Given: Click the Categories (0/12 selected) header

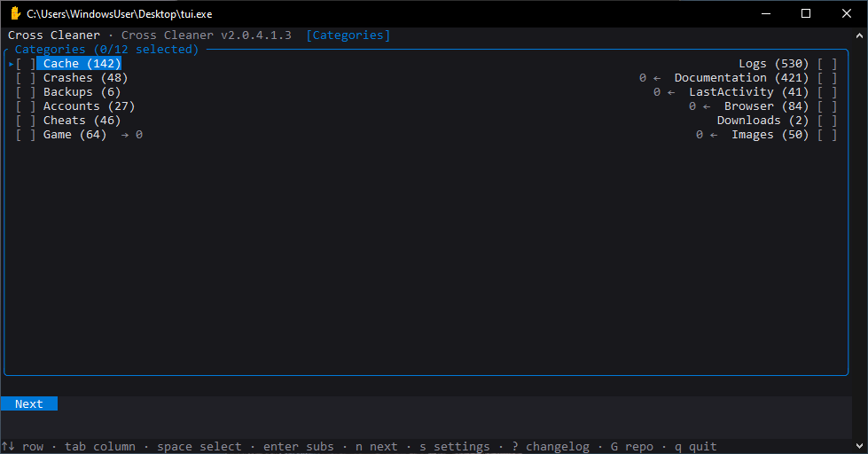Looking at the screenshot, I should pyautogui.click(x=107, y=50).
